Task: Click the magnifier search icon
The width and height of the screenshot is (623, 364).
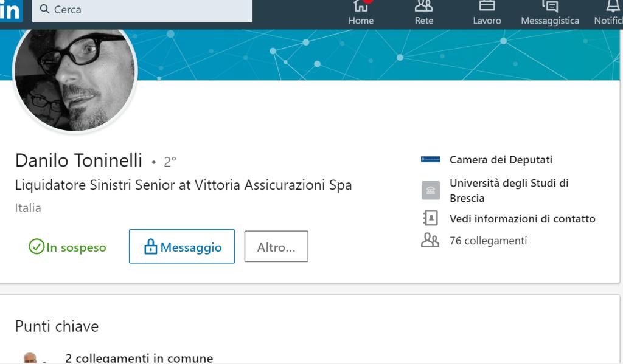Action: 44,9
